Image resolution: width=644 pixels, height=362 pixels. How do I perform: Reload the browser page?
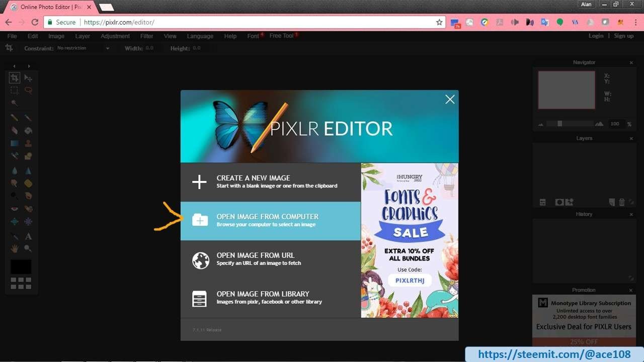click(x=35, y=22)
